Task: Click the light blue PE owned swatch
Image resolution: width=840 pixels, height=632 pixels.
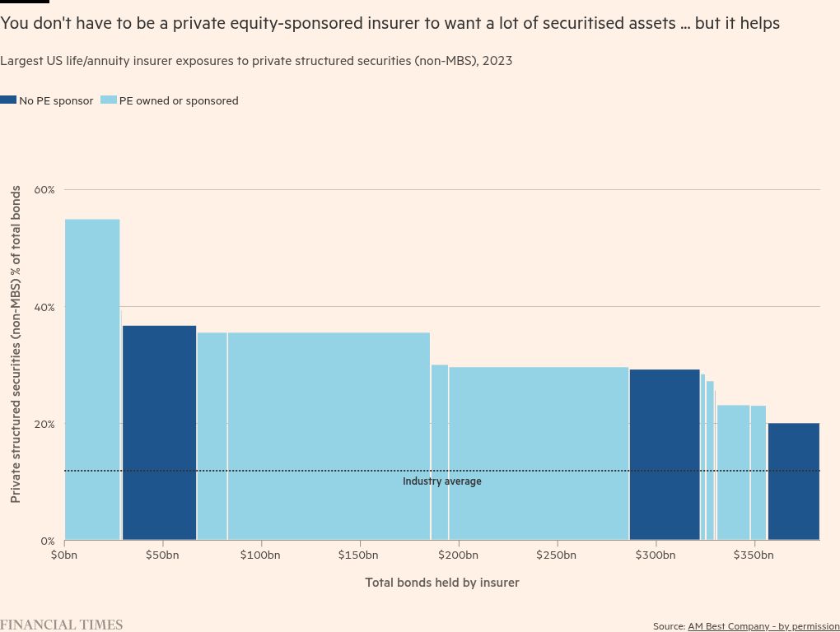Action: tap(108, 100)
